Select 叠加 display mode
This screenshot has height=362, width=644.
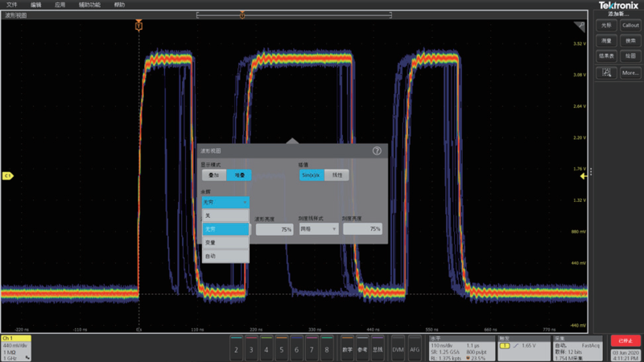coord(213,175)
